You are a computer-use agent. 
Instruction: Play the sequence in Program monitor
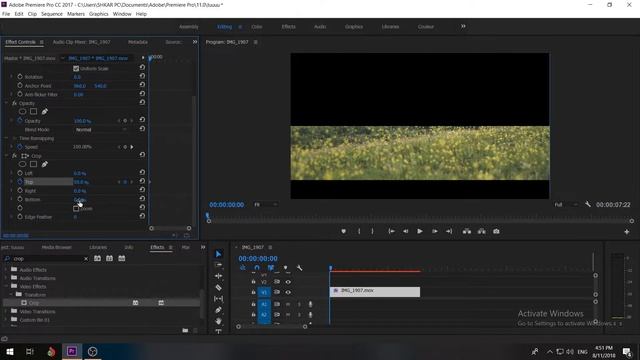click(420, 231)
